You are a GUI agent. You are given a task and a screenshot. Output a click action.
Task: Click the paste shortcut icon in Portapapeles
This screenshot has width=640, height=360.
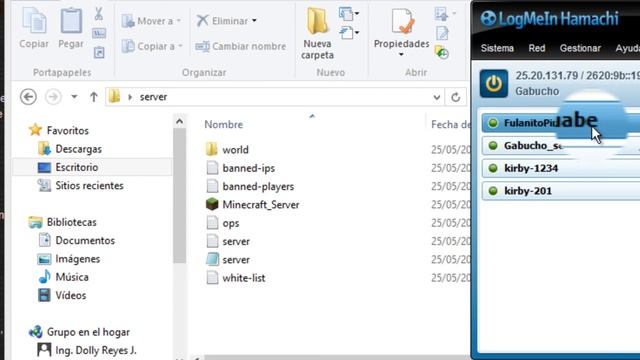click(x=99, y=52)
